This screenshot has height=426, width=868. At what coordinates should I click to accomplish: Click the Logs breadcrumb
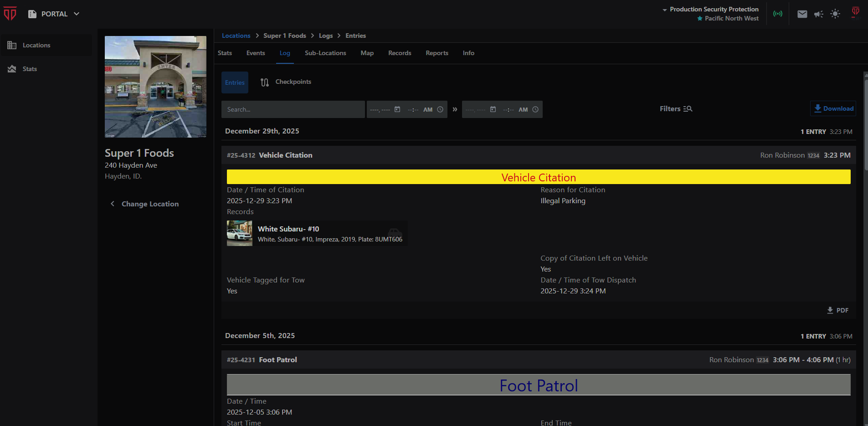pyautogui.click(x=326, y=36)
